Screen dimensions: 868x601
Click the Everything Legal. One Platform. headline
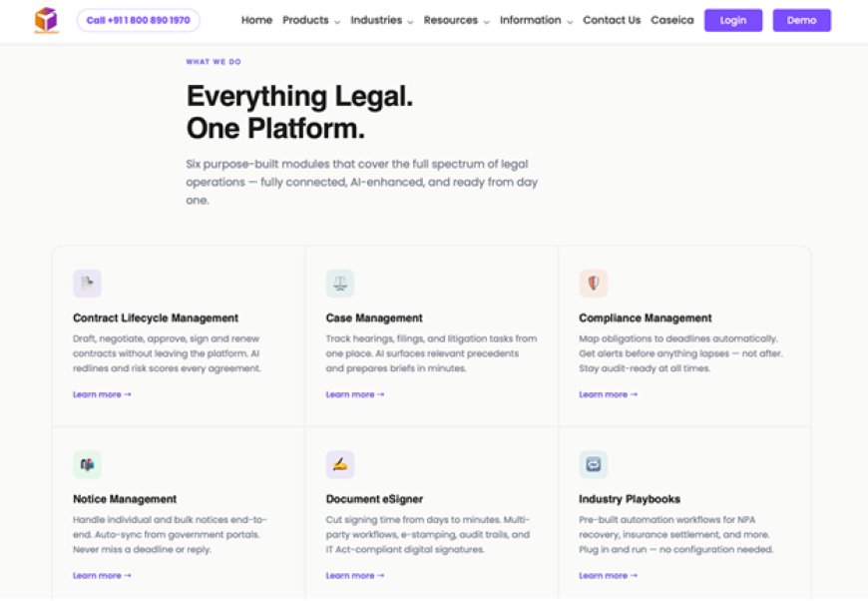[299, 112]
